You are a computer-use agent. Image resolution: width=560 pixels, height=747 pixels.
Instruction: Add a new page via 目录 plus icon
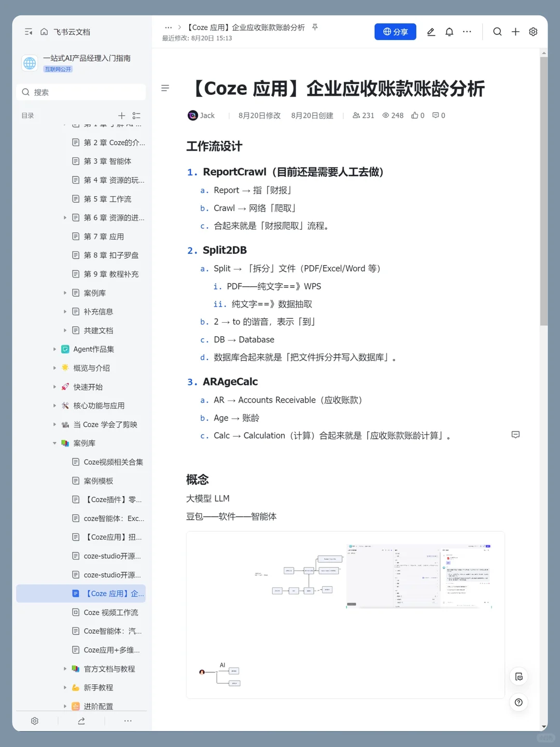[122, 116]
